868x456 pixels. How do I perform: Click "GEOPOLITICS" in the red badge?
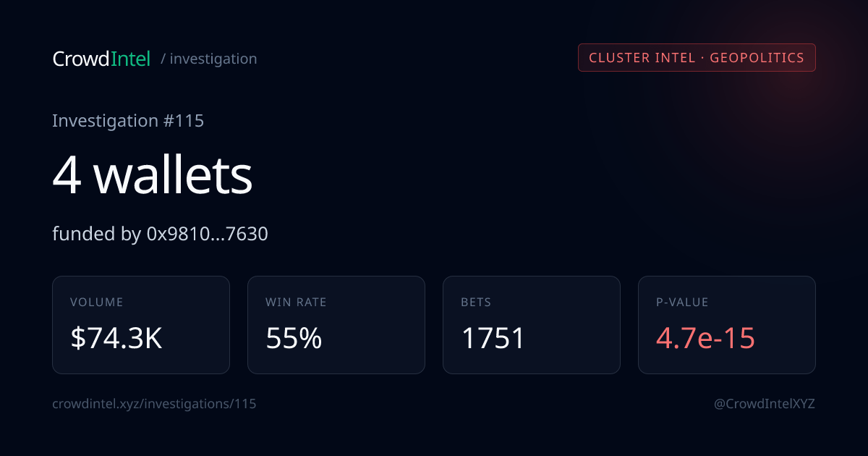coord(757,58)
